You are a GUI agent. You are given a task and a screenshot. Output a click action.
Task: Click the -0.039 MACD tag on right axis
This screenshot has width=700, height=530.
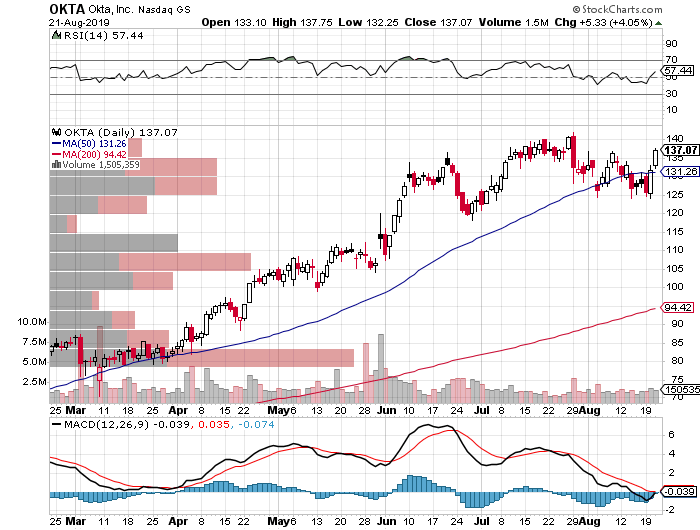[x=680, y=491]
